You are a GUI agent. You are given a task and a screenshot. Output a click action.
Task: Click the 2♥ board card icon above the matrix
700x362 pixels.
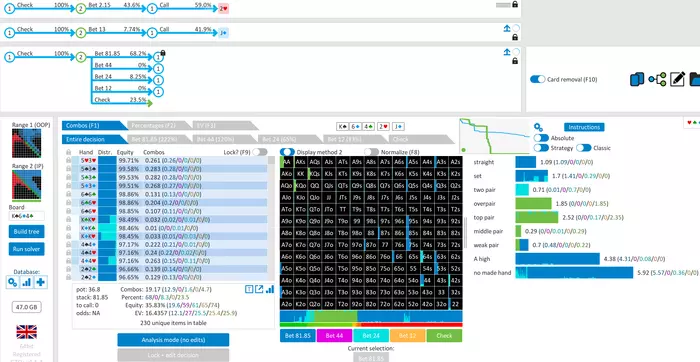pyautogui.click(x=383, y=127)
